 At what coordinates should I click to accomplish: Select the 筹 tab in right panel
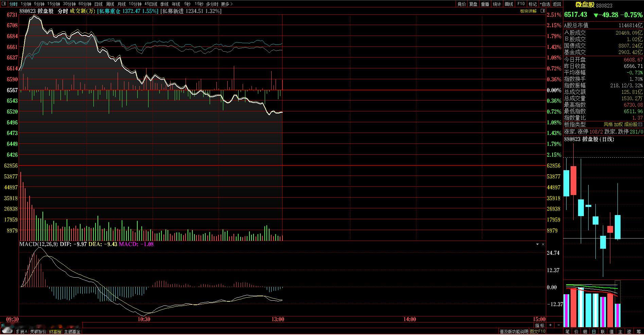(639, 332)
